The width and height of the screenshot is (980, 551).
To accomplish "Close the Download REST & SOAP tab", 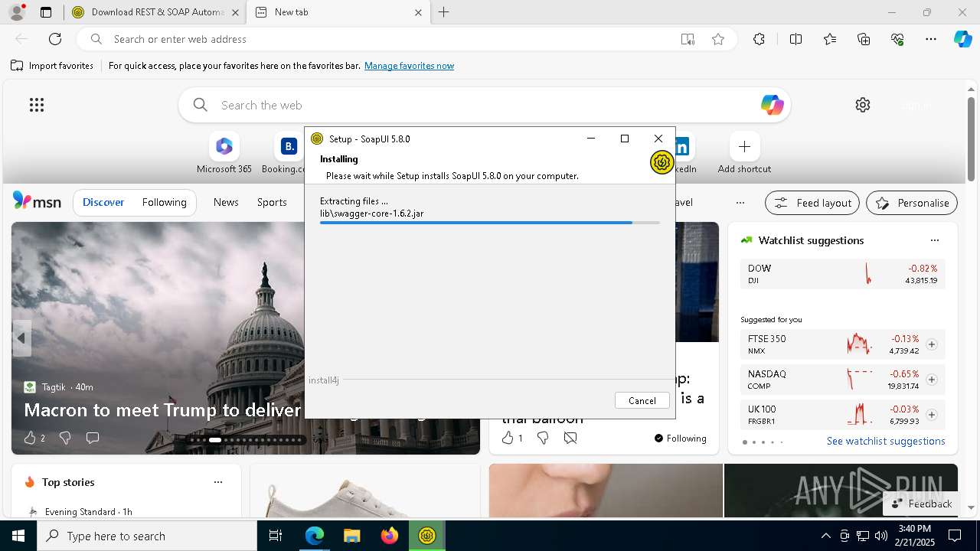I will (235, 12).
